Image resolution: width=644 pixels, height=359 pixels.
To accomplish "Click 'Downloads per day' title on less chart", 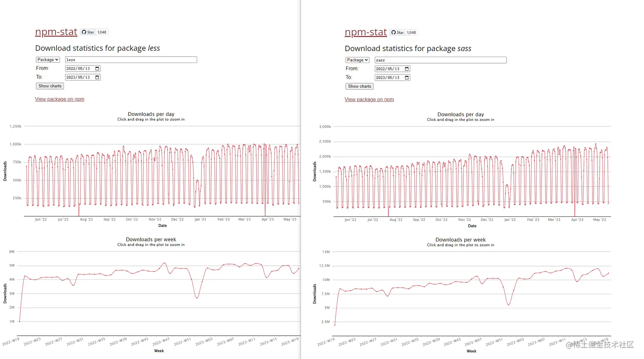I will 151,114.
